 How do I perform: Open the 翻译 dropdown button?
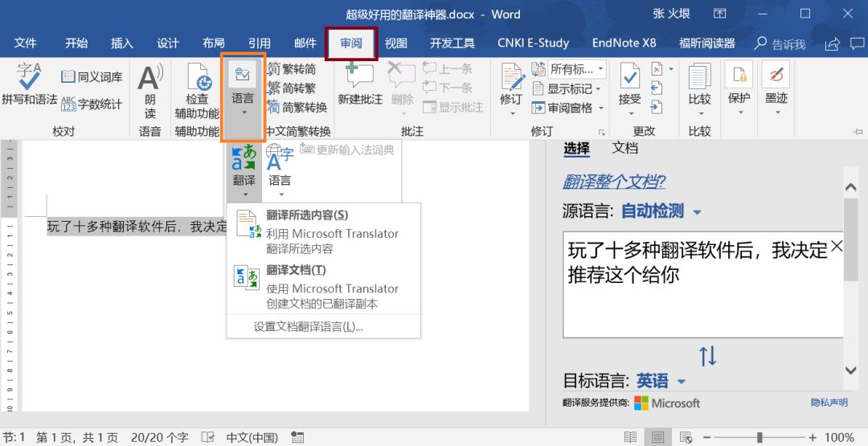tap(244, 171)
